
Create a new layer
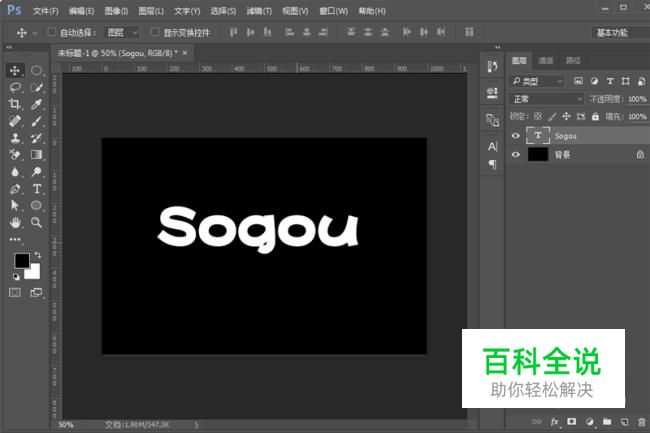pyautogui.click(x=624, y=422)
